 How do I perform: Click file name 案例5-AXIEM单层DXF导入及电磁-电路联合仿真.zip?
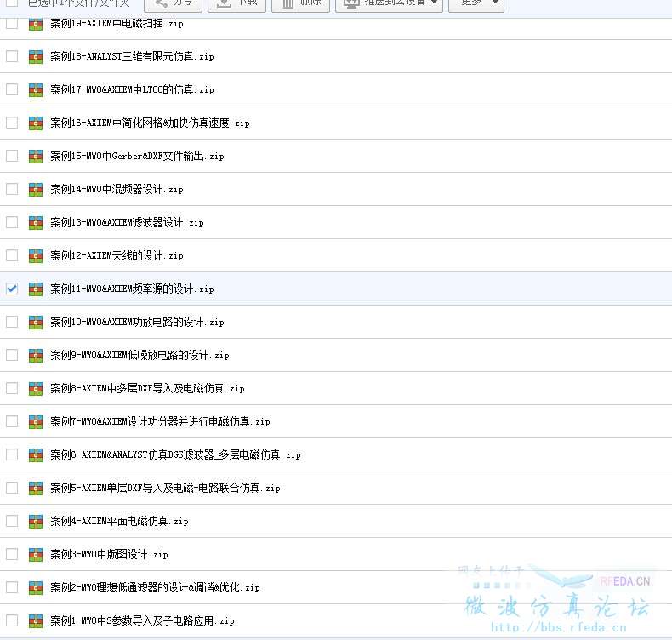pos(165,488)
